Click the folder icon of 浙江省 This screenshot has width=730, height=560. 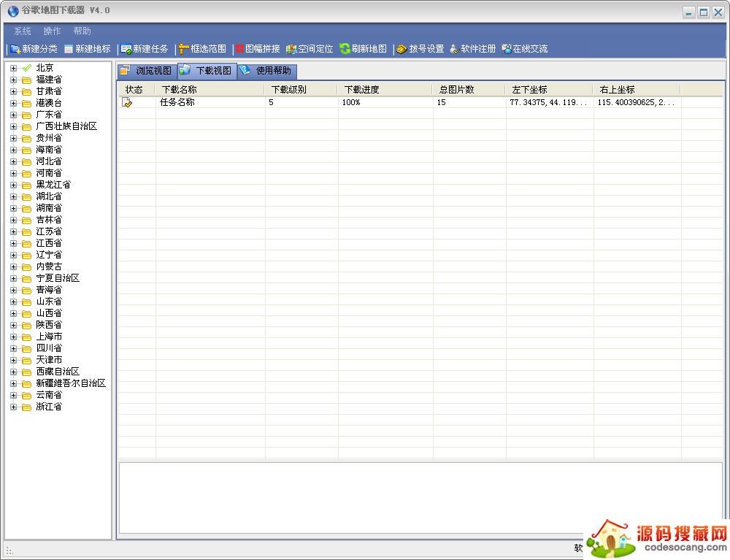click(27, 407)
